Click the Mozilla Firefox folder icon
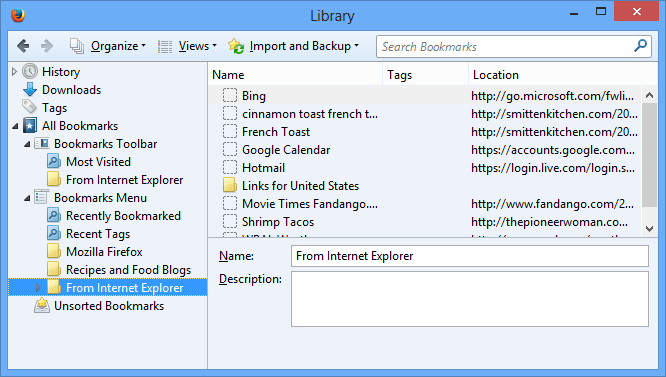This screenshot has width=666, height=377. click(x=54, y=251)
